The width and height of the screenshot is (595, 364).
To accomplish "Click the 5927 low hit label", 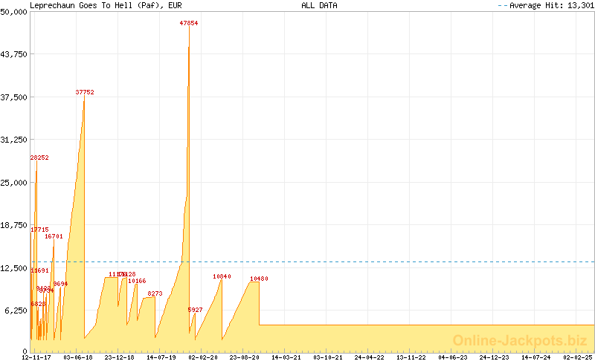I will (195, 309).
